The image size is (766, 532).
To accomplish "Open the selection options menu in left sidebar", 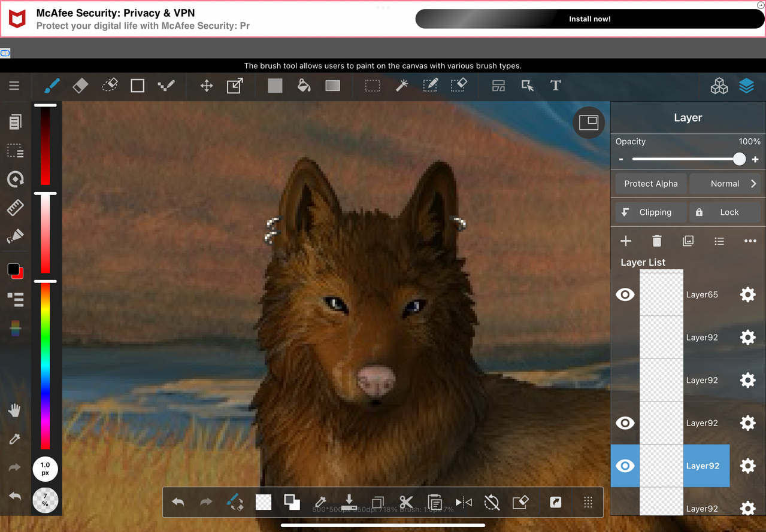I will [x=16, y=150].
